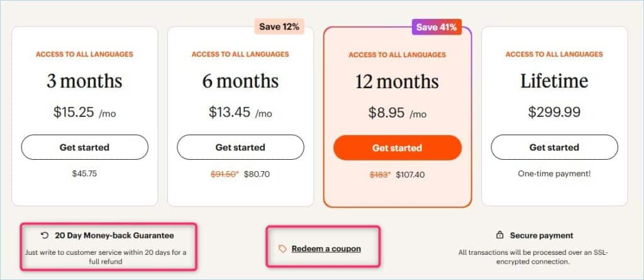Click the coupon tag icon
The width and height of the screenshot is (644, 280).
pyautogui.click(x=282, y=249)
